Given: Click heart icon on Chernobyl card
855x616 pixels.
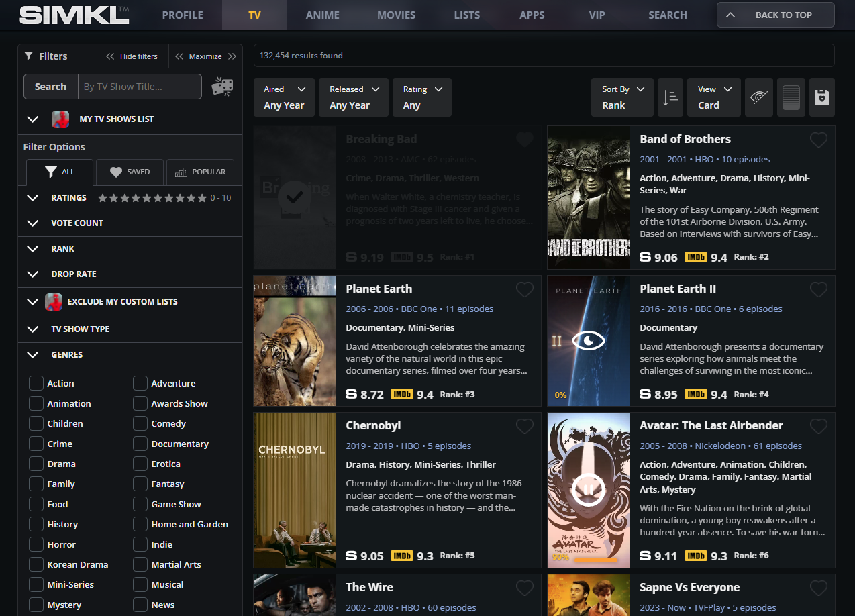Looking at the screenshot, I should [x=524, y=426].
